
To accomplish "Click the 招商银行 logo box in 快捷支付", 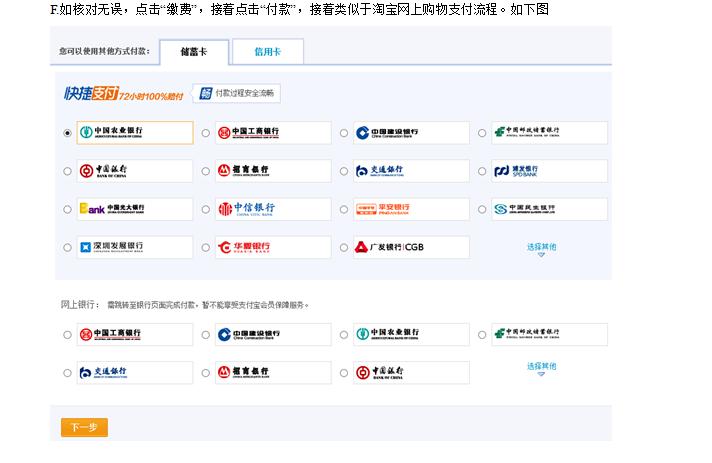I will (x=273, y=171).
